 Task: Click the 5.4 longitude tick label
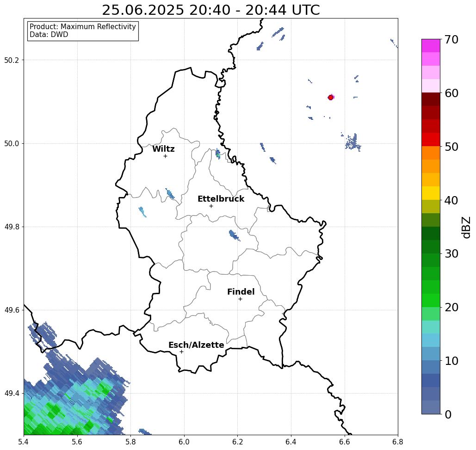(x=24, y=442)
